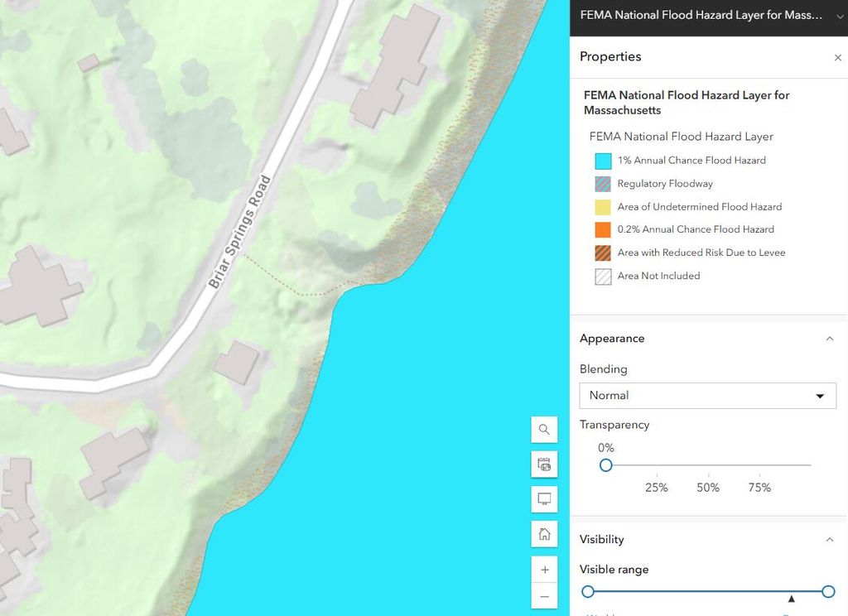Collapse the Visibility section
The width and height of the screenshot is (848, 616).
(830, 540)
